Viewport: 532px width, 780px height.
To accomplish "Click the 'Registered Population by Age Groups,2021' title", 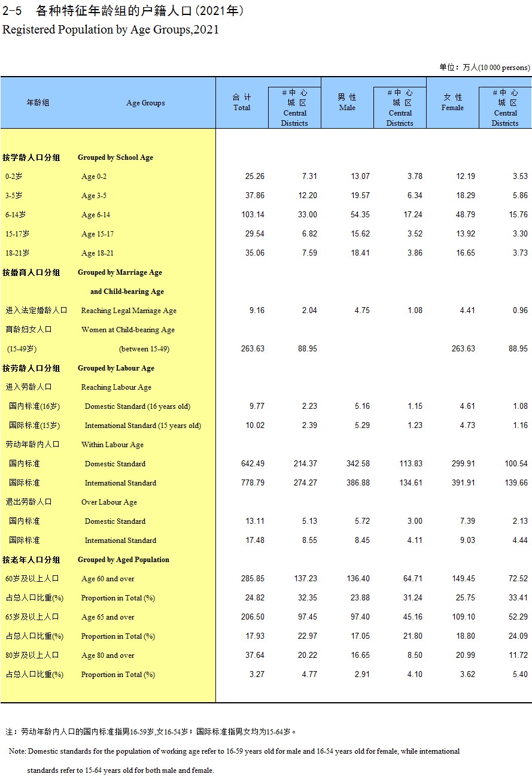I will tap(111, 29).
